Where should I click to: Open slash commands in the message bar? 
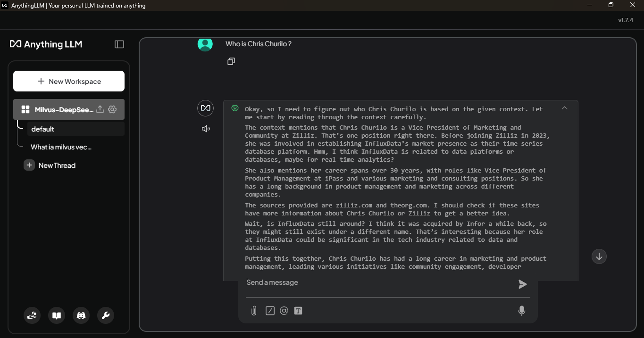point(270,311)
